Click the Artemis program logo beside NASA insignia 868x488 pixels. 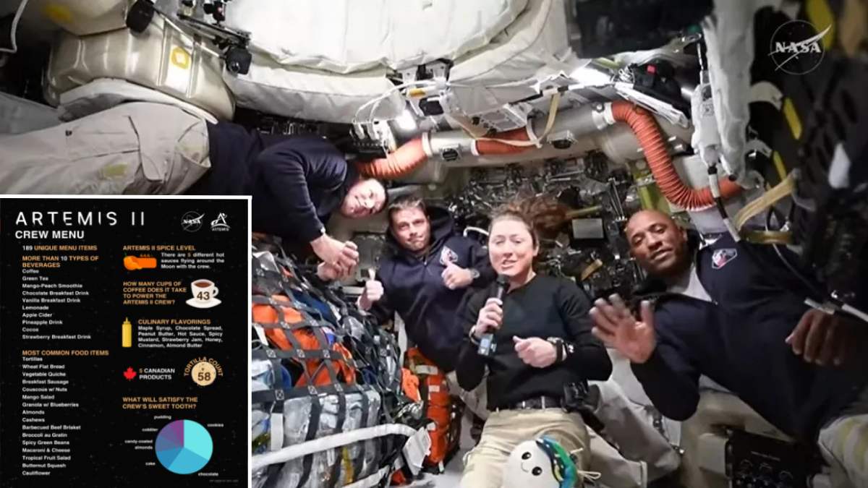(221, 222)
